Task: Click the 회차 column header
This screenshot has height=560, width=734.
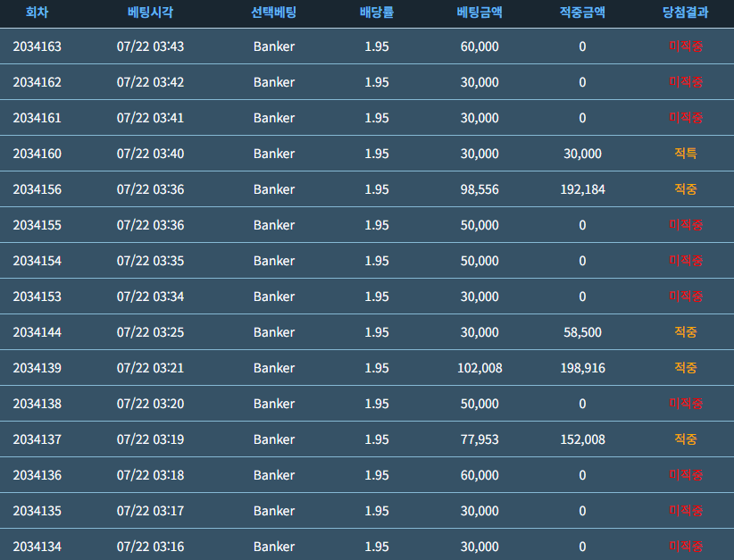Action: [37, 13]
